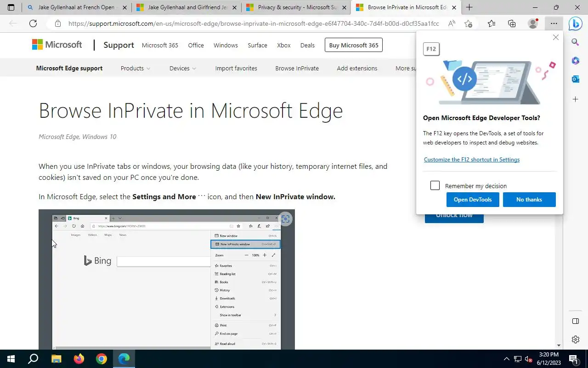
Task: Expand the Devices dropdown
Action: (x=182, y=68)
